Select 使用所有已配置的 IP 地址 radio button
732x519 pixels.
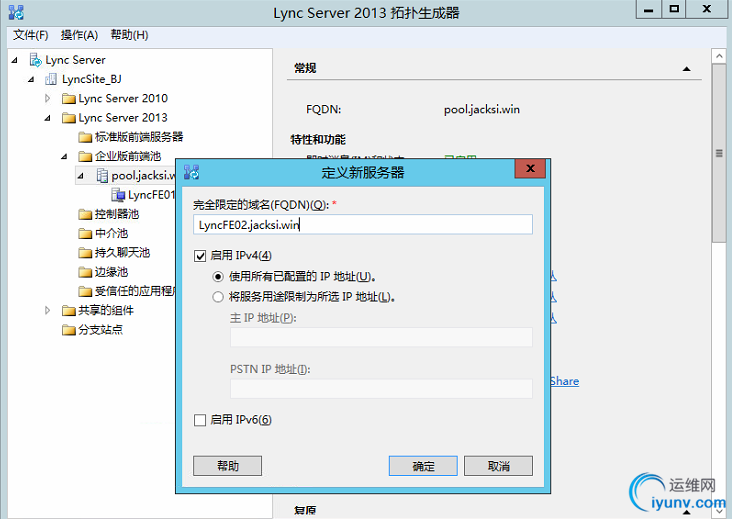pyautogui.click(x=218, y=277)
